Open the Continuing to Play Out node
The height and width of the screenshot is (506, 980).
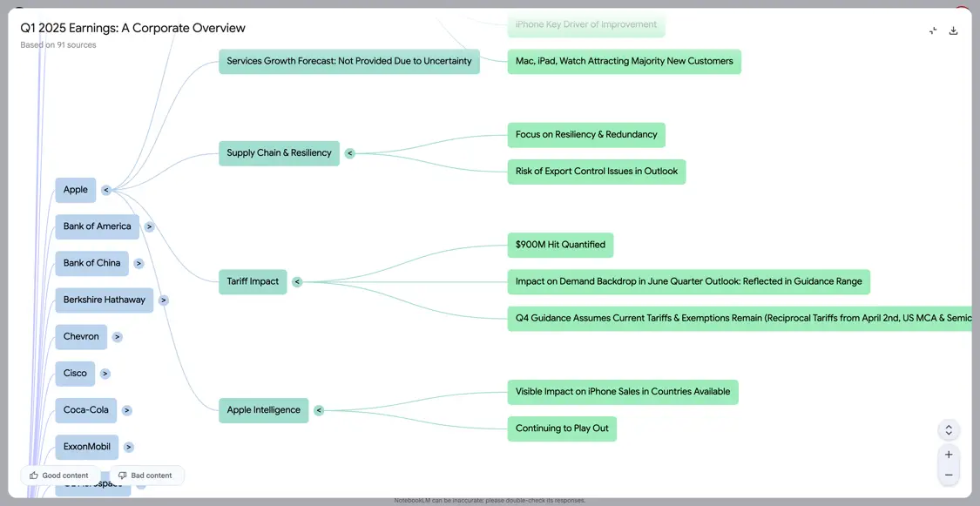tap(562, 428)
